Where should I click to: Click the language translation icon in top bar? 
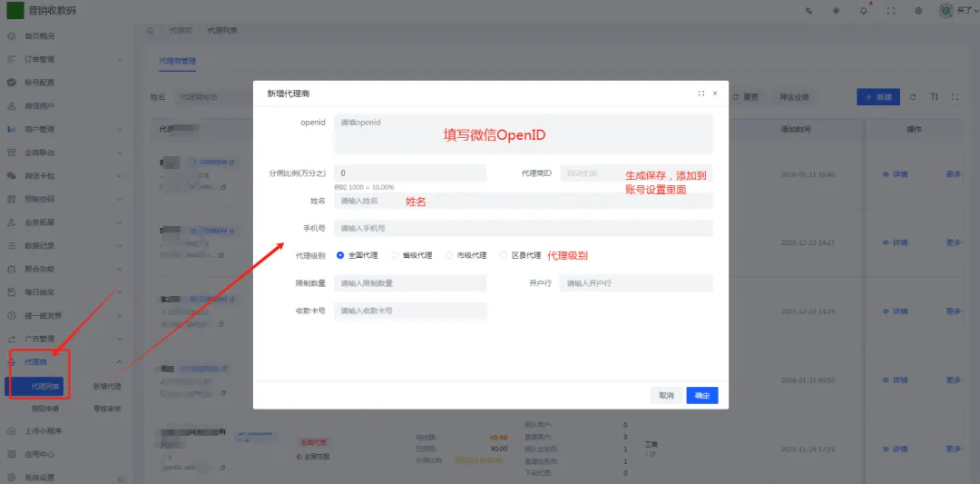click(808, 11)
